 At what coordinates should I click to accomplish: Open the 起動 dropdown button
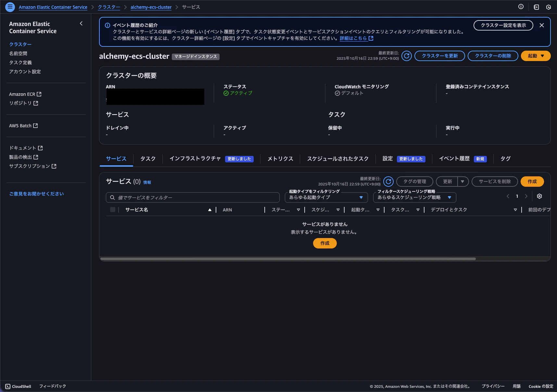[x=536, y=56]
